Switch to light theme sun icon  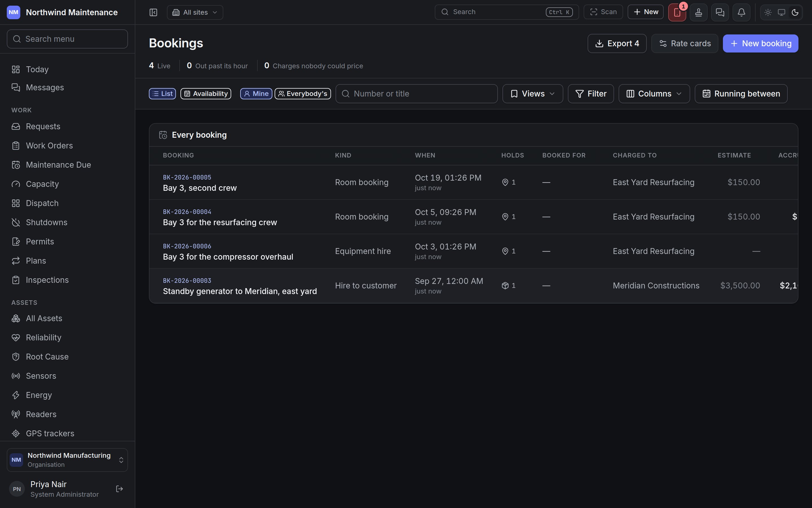pos(768,12)
